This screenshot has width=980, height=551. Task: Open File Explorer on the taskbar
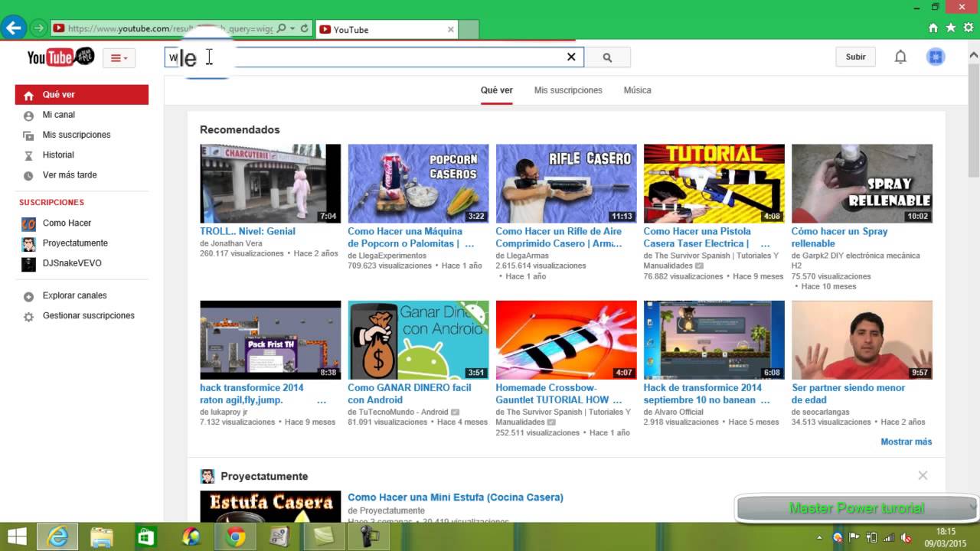[x=102, y=536]
